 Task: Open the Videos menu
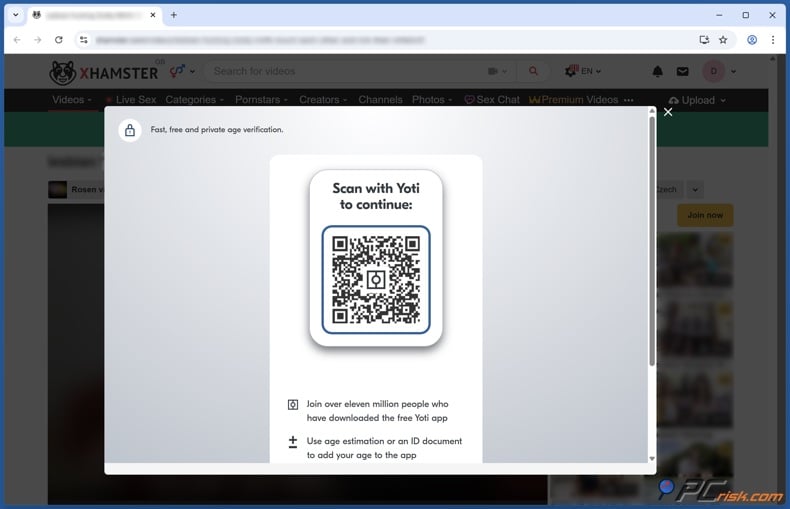pos(72,100)
